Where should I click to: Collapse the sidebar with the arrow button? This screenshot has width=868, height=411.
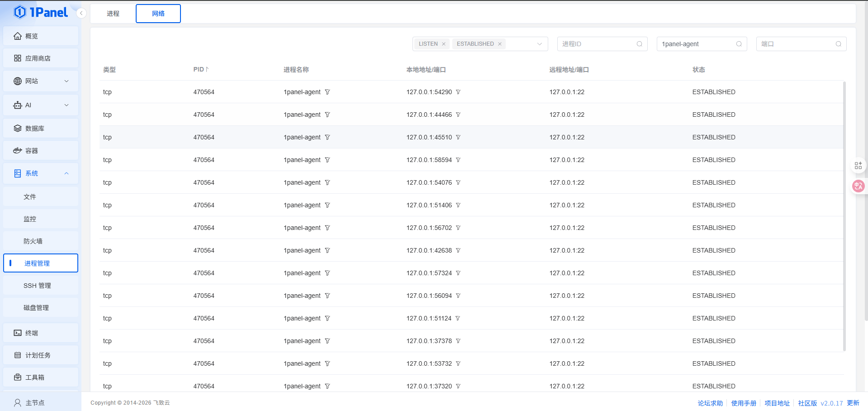click(81, 13)
